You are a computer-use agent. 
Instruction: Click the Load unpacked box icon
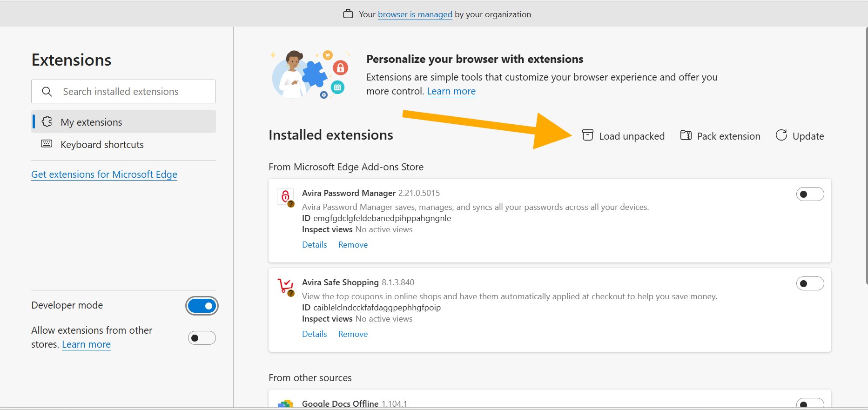pyautogui.click(x=588, y=135)
